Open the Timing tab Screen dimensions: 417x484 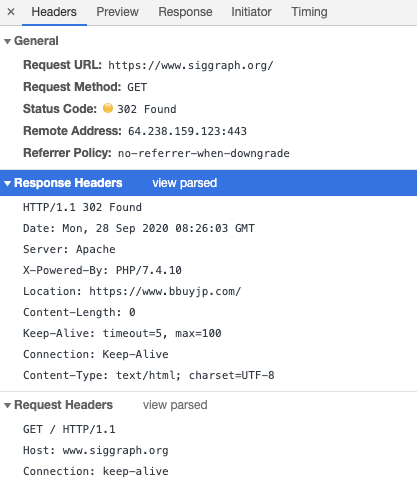click(309, 12)
